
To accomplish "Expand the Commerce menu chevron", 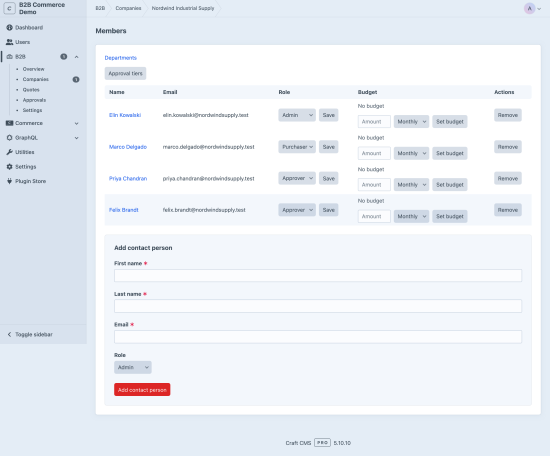I will point(76,123).
